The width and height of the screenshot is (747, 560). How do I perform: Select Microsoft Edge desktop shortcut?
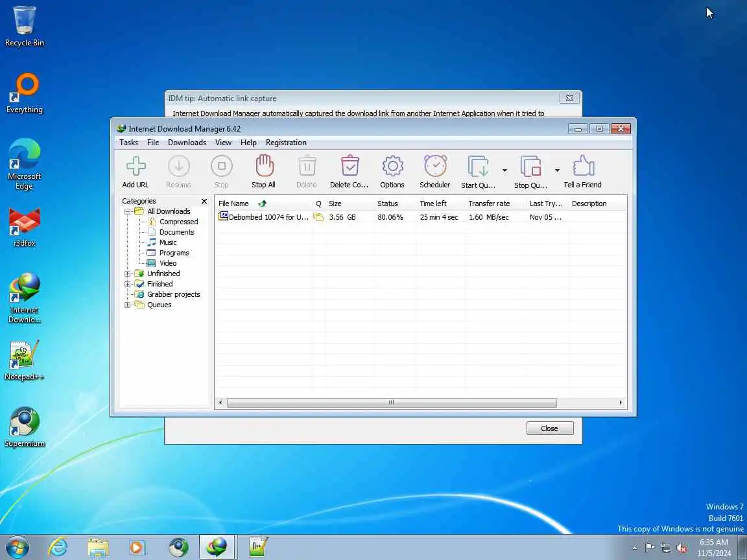pos(24,164)
